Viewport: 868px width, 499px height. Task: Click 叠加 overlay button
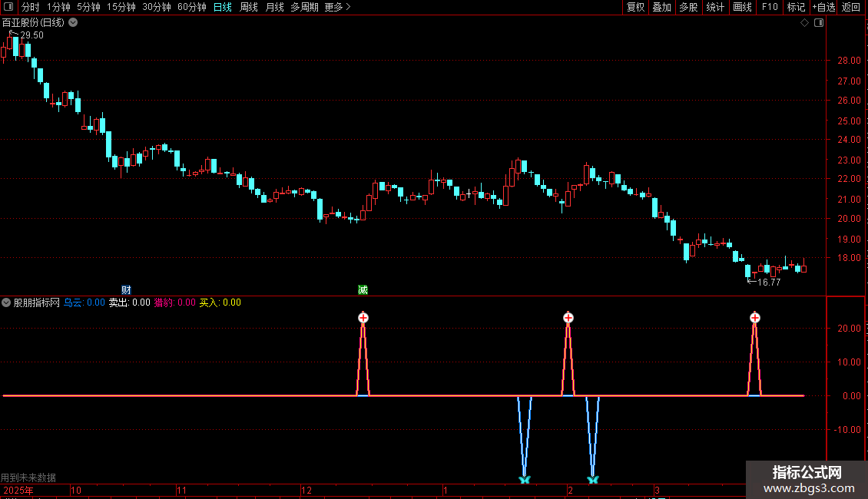[661, 7]
